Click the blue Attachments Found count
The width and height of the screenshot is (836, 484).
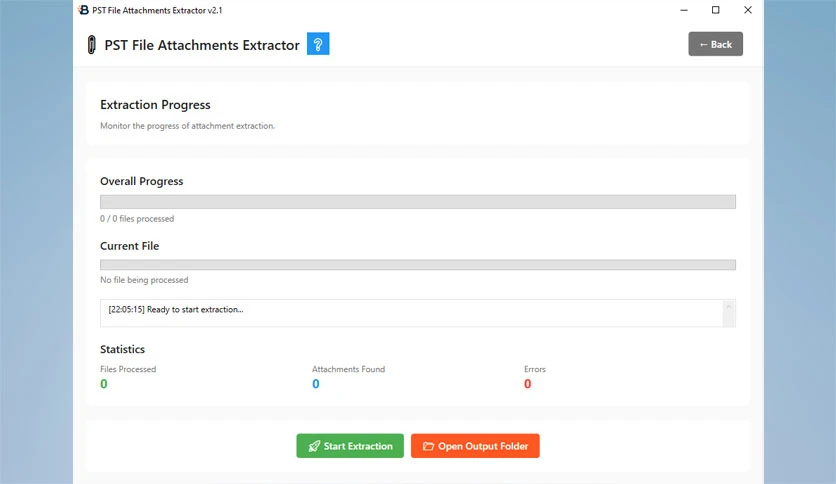pos(316,384)
